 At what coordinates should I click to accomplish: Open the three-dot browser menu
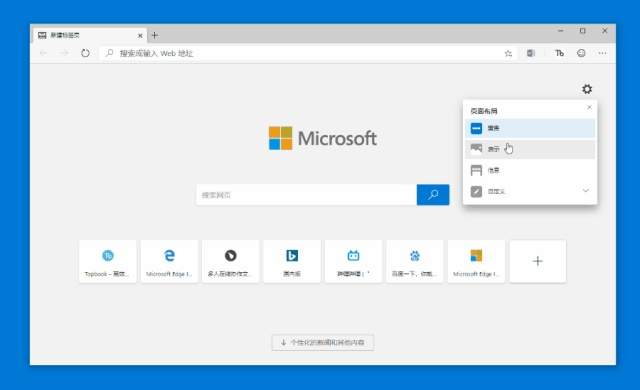click(x=602, y=53)
